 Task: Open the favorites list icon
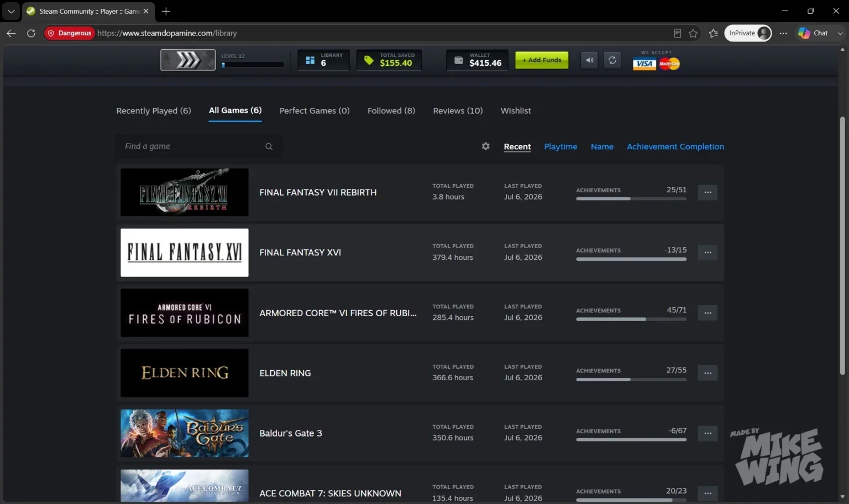(713, 33)
